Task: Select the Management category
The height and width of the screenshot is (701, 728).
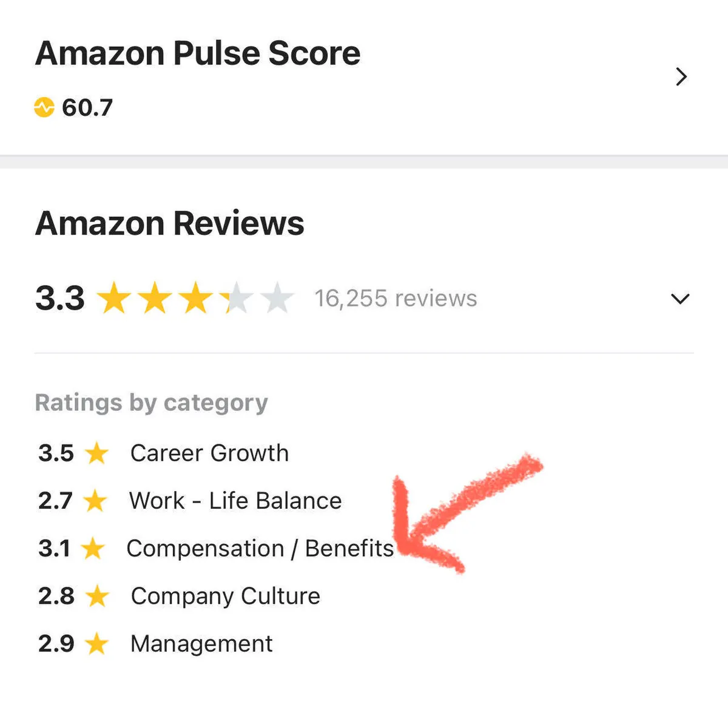Action: pyautogui.click(x=201, y=644)
